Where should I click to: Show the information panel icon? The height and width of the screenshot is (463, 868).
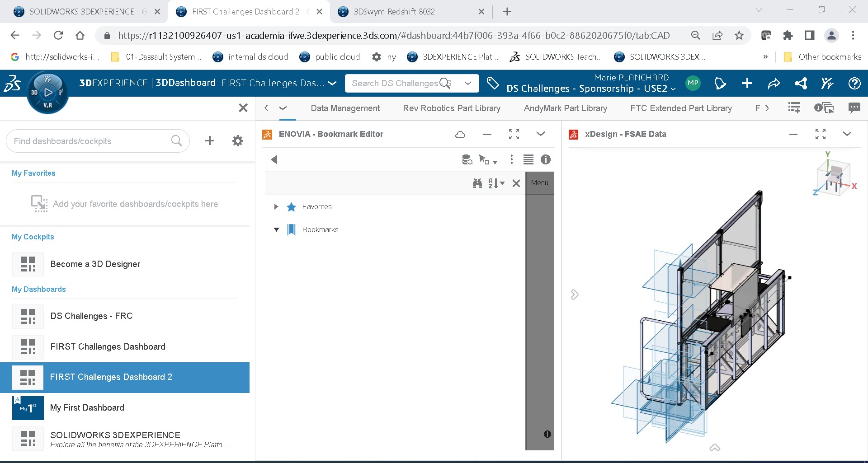[546, 159]
